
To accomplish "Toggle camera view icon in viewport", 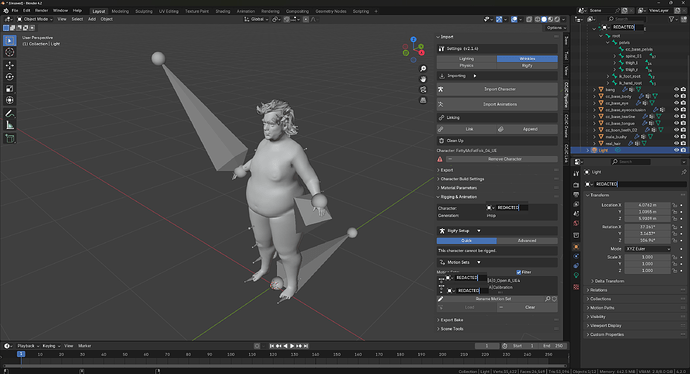I will [423, 90].
